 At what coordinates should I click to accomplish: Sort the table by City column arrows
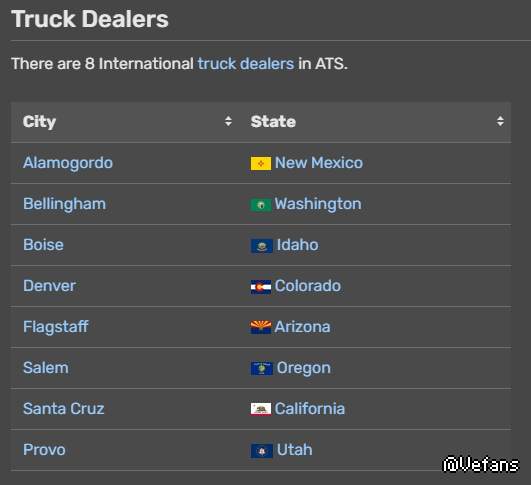[228, 121]
